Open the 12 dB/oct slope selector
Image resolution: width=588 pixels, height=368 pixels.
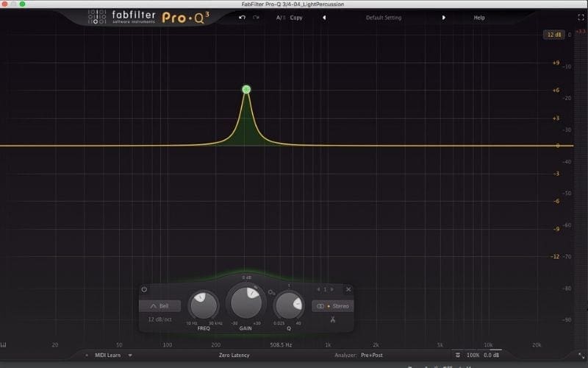[x=159, y=319]
